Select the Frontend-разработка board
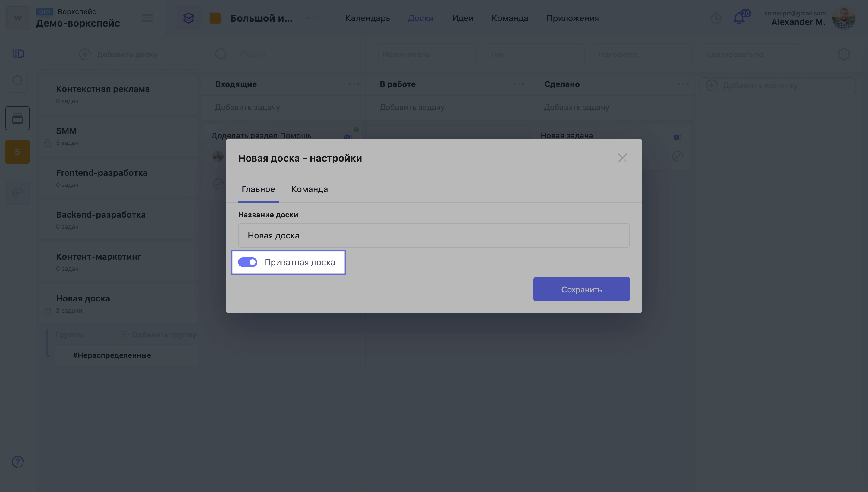Viewport: 868px width, 492px height. coord(118,178)
